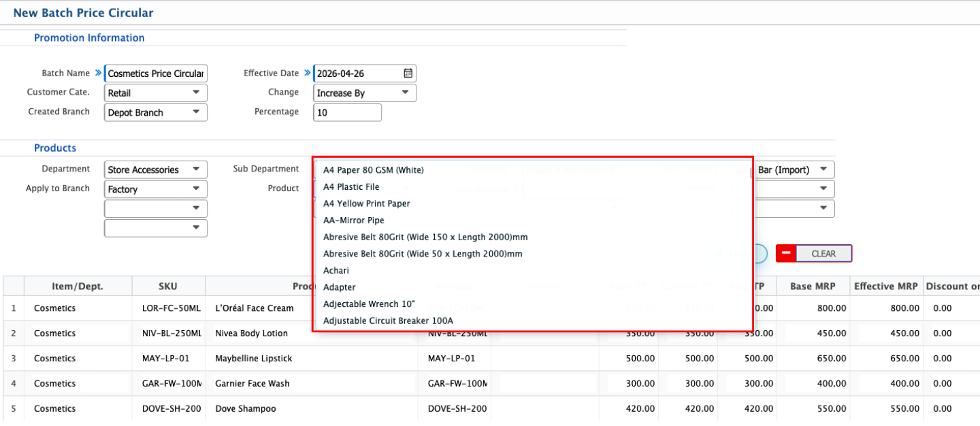
Task: Open the Effective Date calendar picker icon
Action: coord(408,73)
